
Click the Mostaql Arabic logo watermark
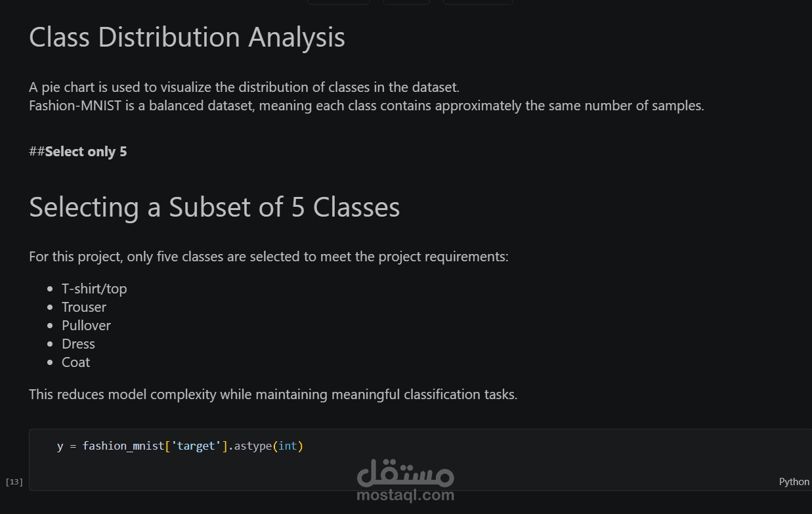click(x=405, y=473)
